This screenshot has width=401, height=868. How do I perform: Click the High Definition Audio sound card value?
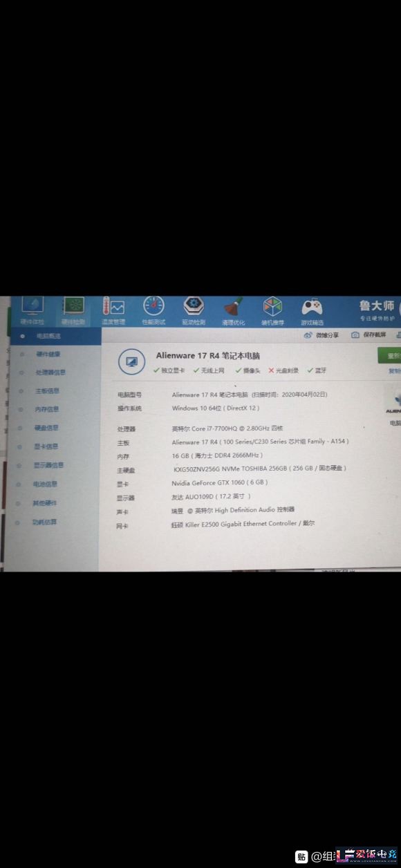[x=233, y=510]
